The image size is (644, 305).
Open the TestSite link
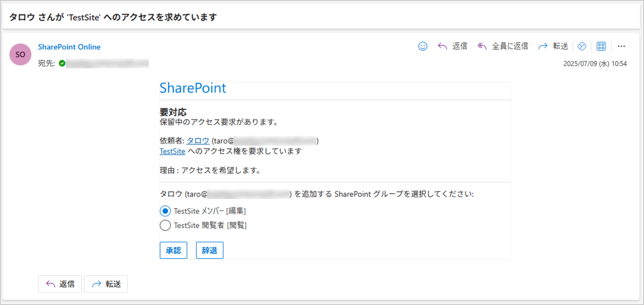pyautogui.click(x=172, y=151)
